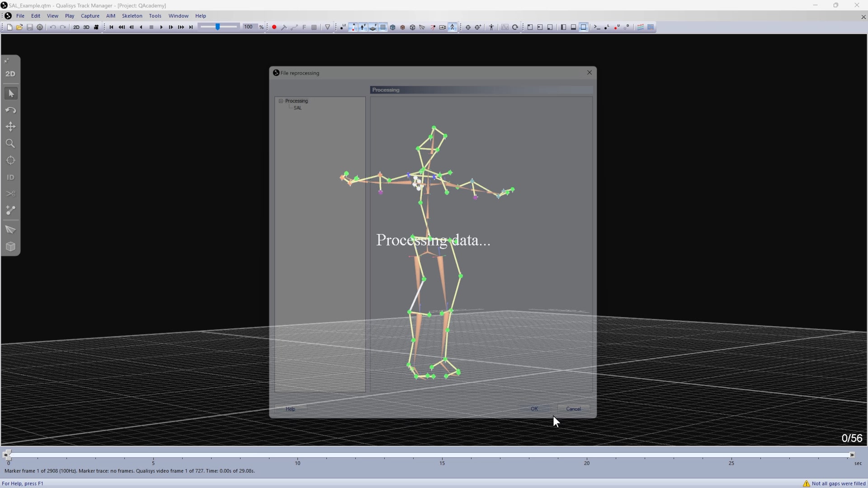Click the Cut trajectory scissors tool
Image resolution: width=868 pixels, height=488 pixels.
coord(10,194)
